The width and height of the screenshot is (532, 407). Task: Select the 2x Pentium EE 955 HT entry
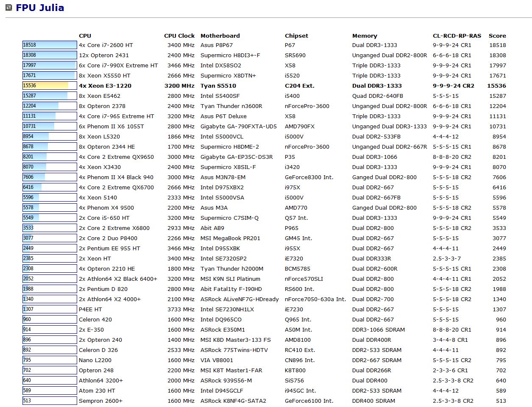109,248
